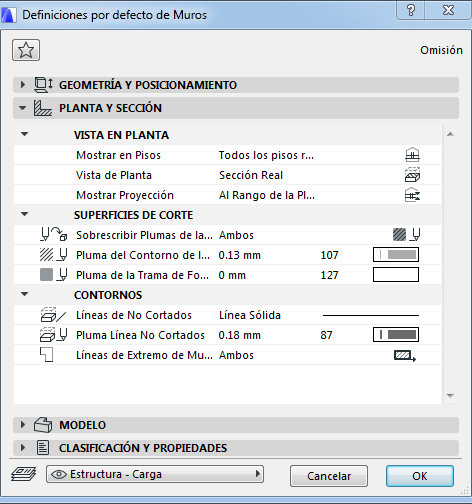Click the 0.13 mm pen weight value

click(x=239, y=255)
